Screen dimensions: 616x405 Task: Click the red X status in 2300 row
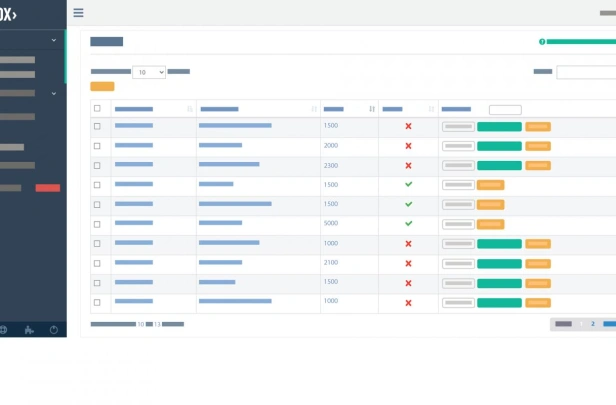click(x=409, y=166)
